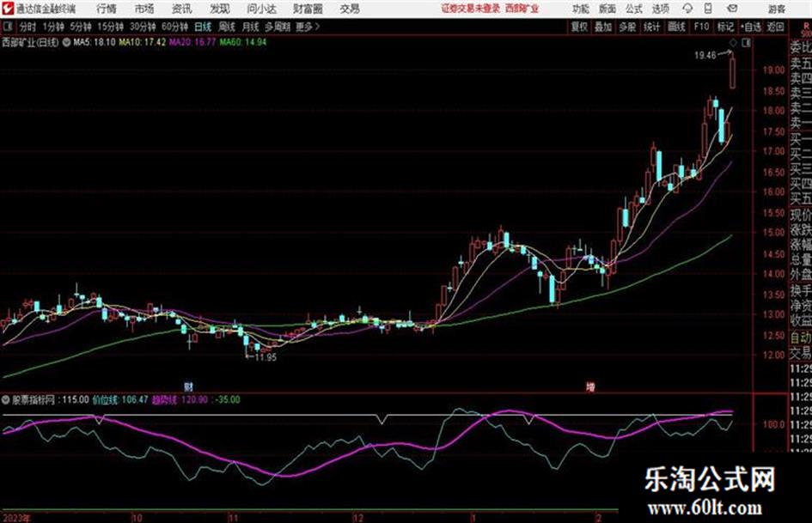Click the 11.95 low price label
Viewport: 812px width, 523px height.
pyautogui.click(x=266, y=357)
